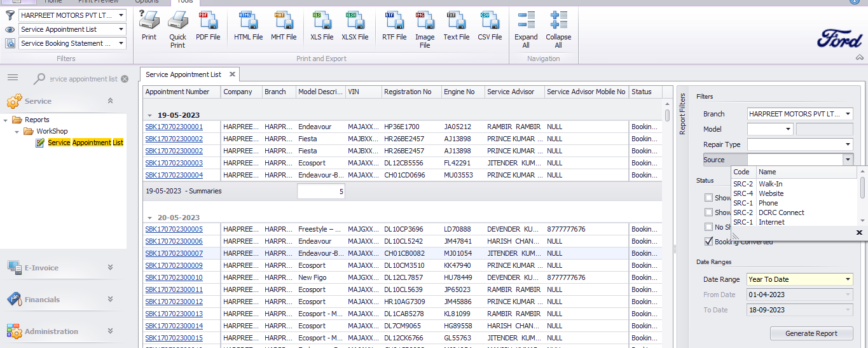
Task: Export report as HTML File
Action: (x=248, y=26)
